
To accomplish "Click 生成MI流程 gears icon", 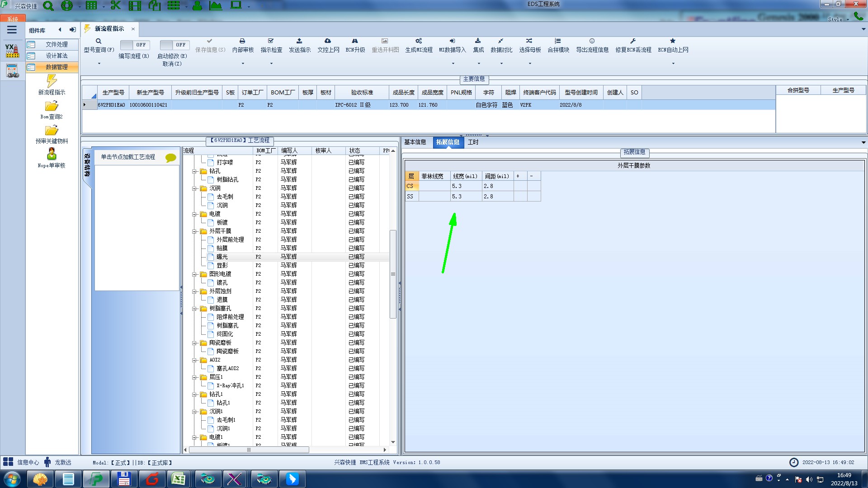I will (419, 41).
